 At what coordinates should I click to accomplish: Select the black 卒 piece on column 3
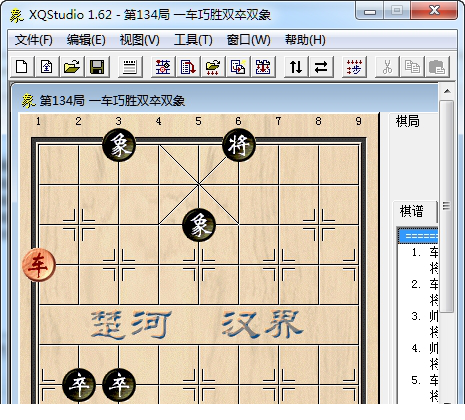119,385
